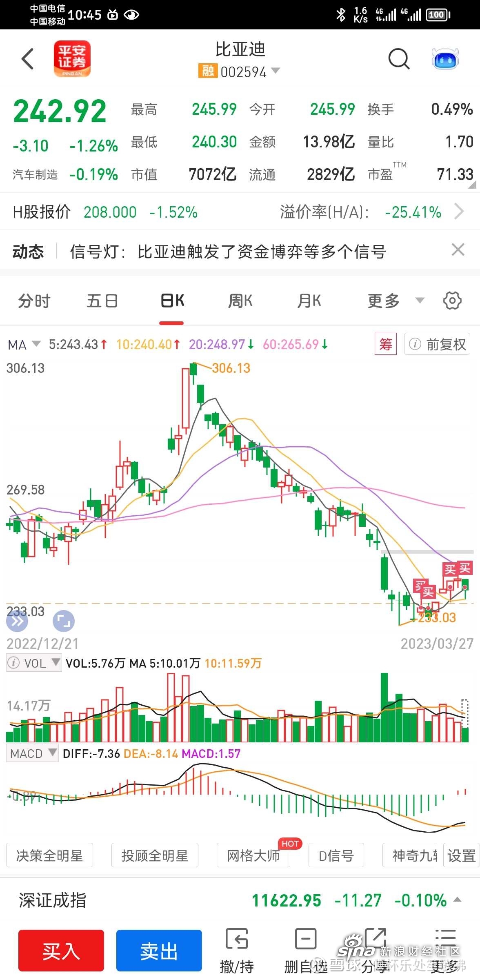This screenshot has width=480, height=980.
Task: Tap MACD:1.57 readout
Action: (x=211, y=753)
